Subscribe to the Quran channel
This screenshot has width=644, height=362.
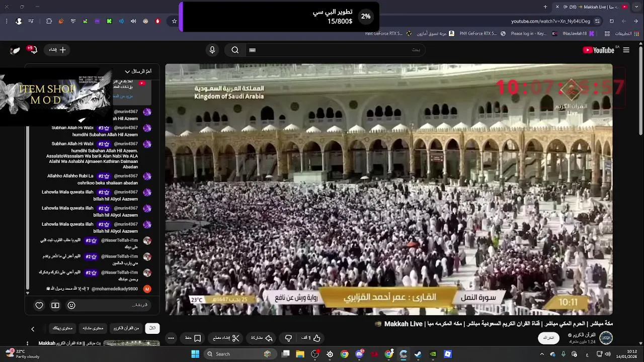[549, 338]
